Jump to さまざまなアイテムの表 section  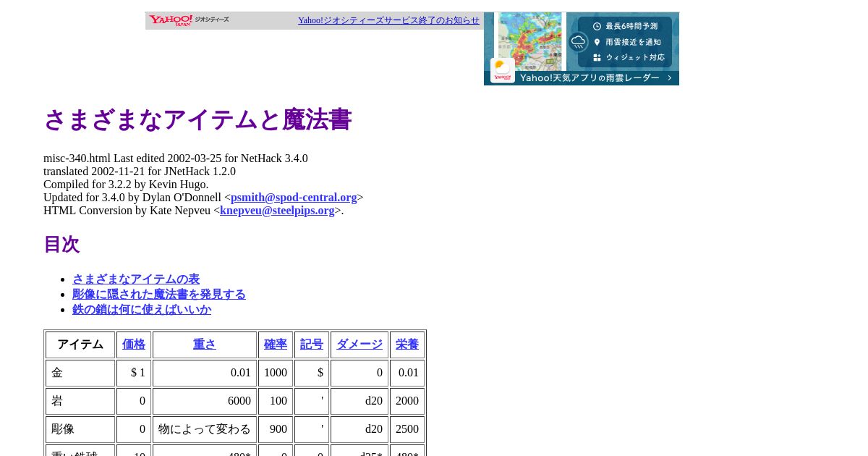136,279
